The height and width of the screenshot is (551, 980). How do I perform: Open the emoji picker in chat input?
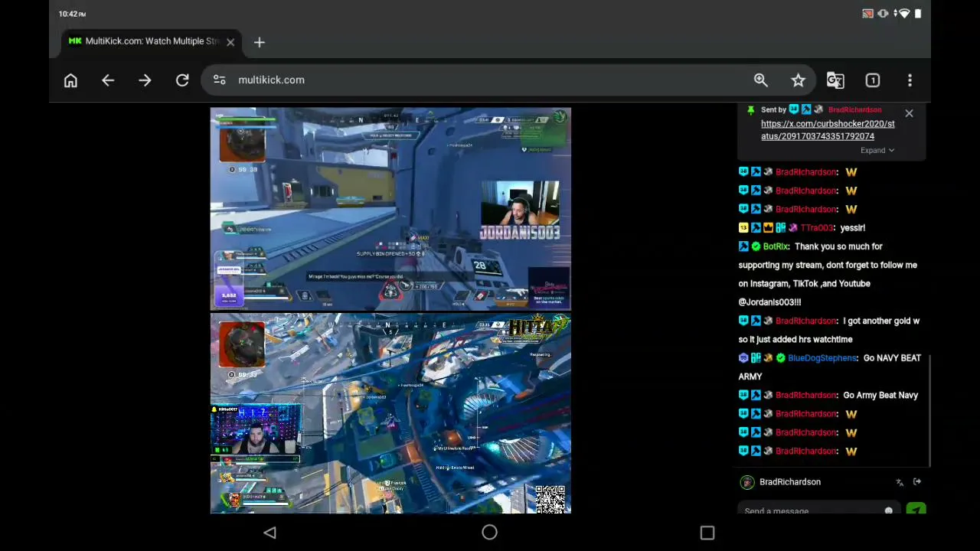coord(888,510)
